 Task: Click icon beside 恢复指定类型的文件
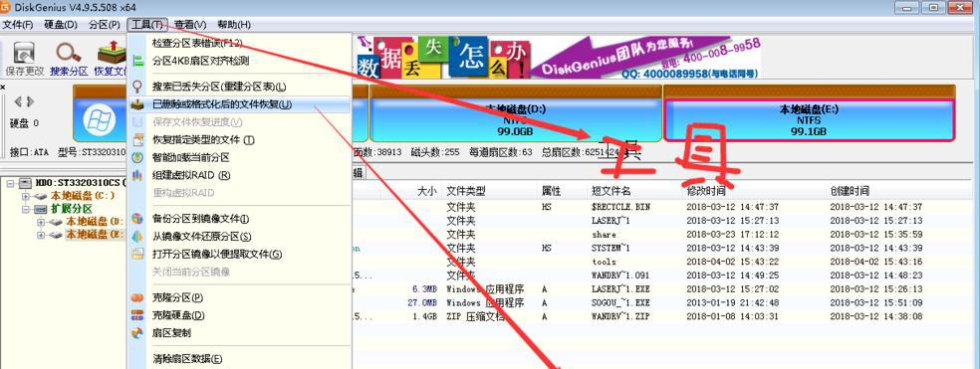click(138, 140)
